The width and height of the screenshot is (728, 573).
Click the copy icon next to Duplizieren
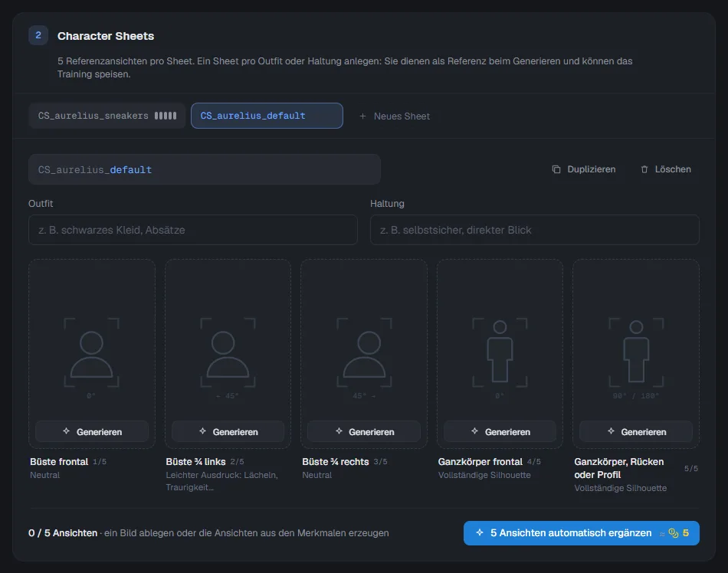coord(556,169)
